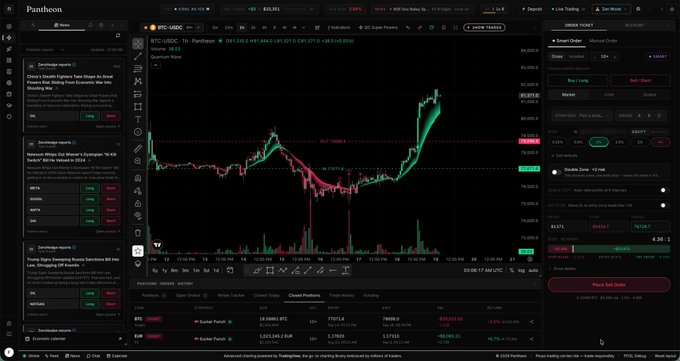680x361 pixels.
Task: Select Cross margin mode
Action: (557, 56)
